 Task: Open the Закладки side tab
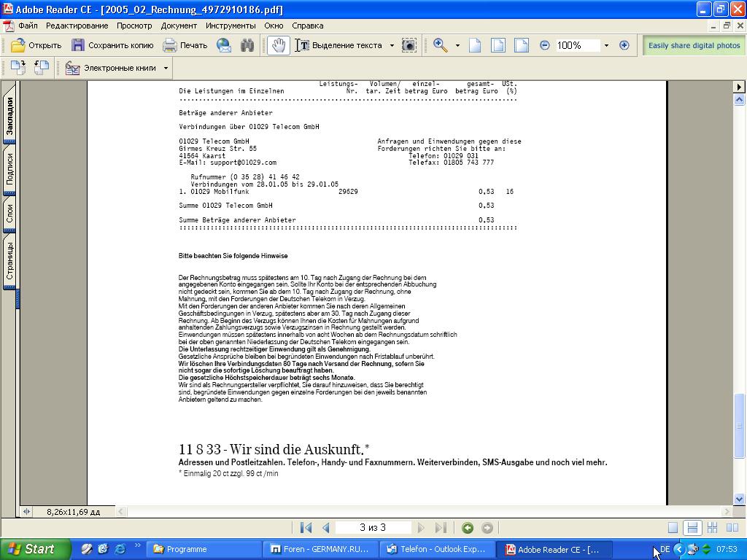click(9, 116)
